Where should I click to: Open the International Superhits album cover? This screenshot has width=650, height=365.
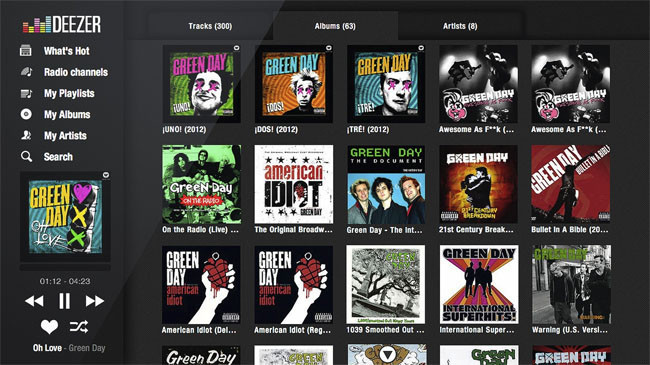(479, 285)
